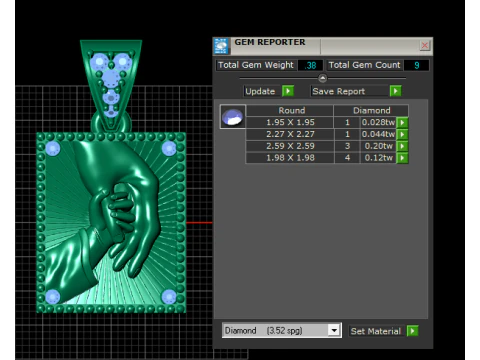480x360 pixels.
Task: Click the 0.12tw weight value
Action: tap(378, 158)
